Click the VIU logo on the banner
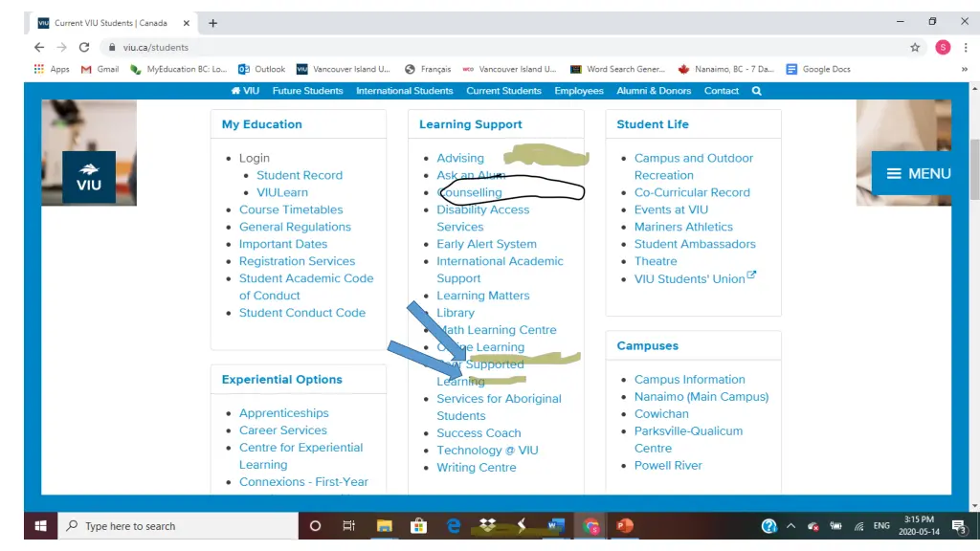 89,177
